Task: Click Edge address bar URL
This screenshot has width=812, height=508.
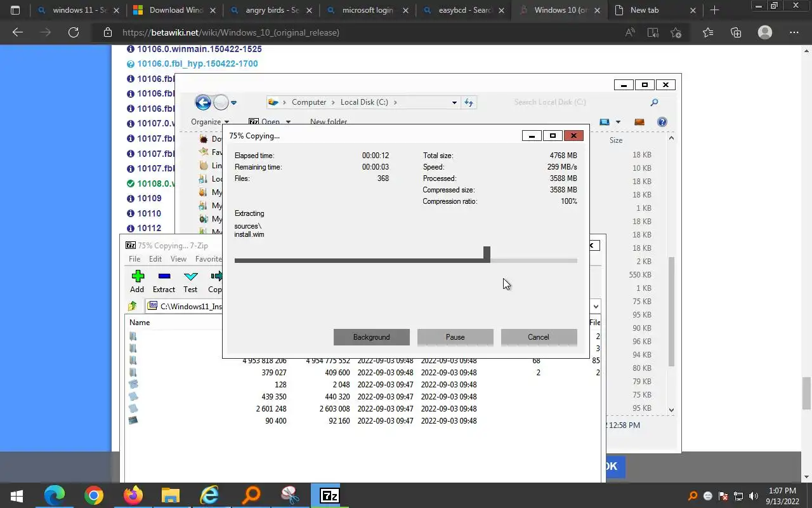Action: pos(231,32)
